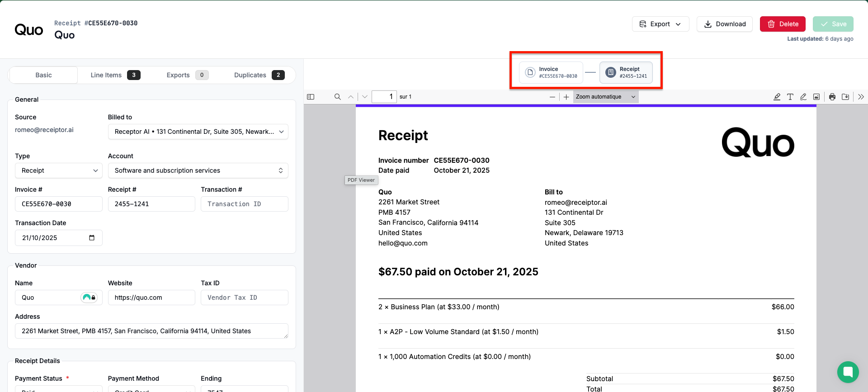Image resolution: width=868 pixels, height=392 pixels.
Task: Select the Invoice #CE55E670-0030 document chip
Action: coord(551,72)
